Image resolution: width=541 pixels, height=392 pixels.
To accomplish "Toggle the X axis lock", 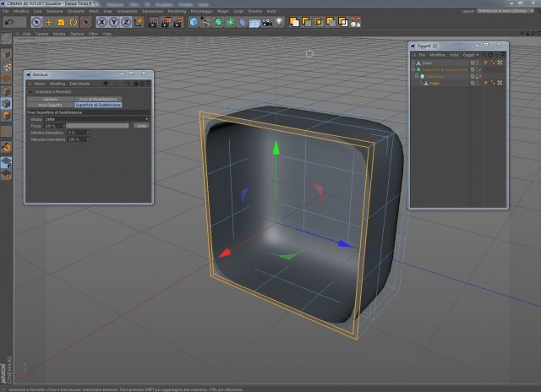I will [x=101, y=23].
